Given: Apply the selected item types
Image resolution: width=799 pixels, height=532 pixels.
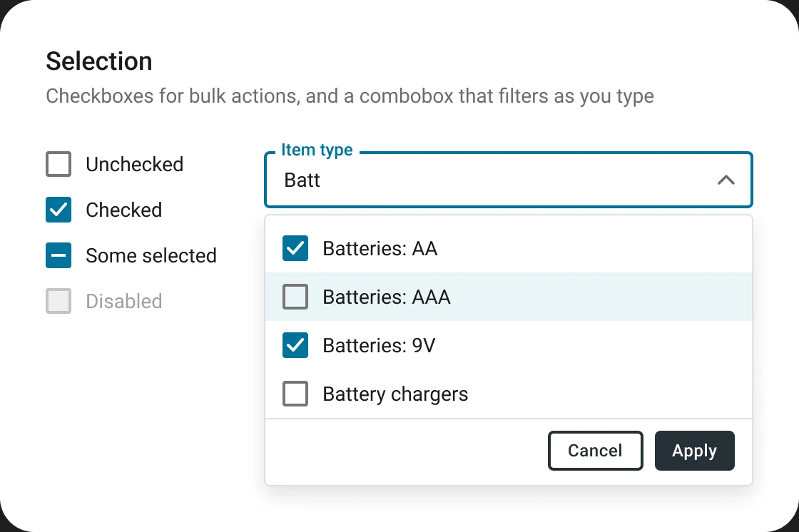Looking at the screenshot, I should (695, 451).
